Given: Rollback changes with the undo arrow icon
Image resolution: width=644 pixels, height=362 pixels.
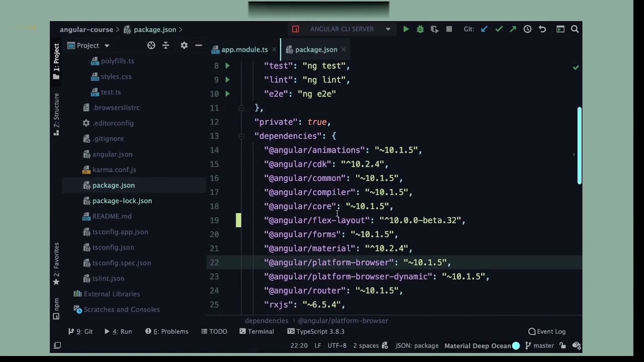Looking at the screenshot, I should tap(542, 29).
